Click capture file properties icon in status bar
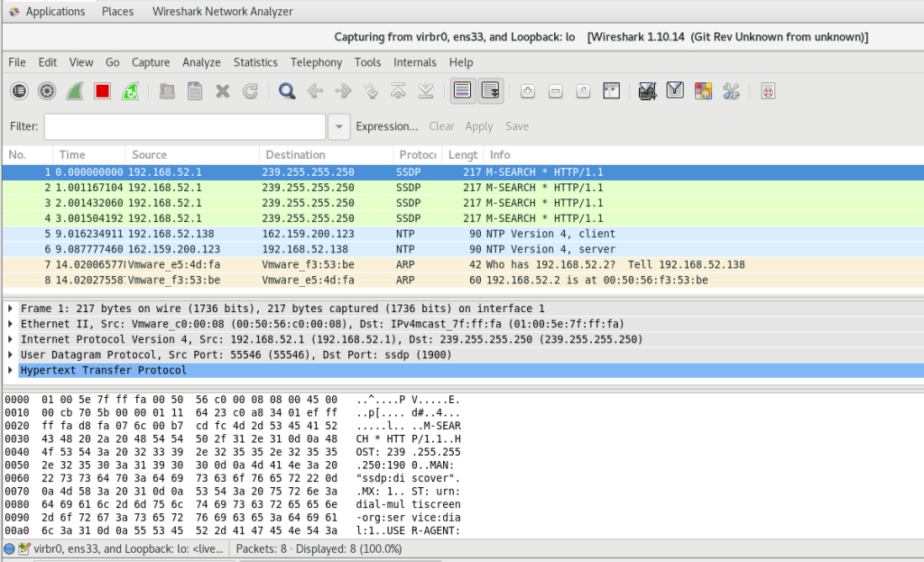This screenshot has height=562, width=924. coord(24,549)
